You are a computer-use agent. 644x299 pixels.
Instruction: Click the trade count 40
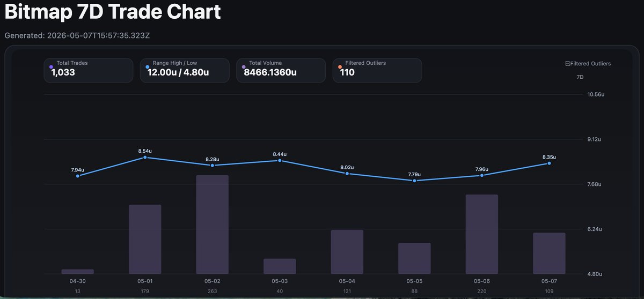click(280, 291)
